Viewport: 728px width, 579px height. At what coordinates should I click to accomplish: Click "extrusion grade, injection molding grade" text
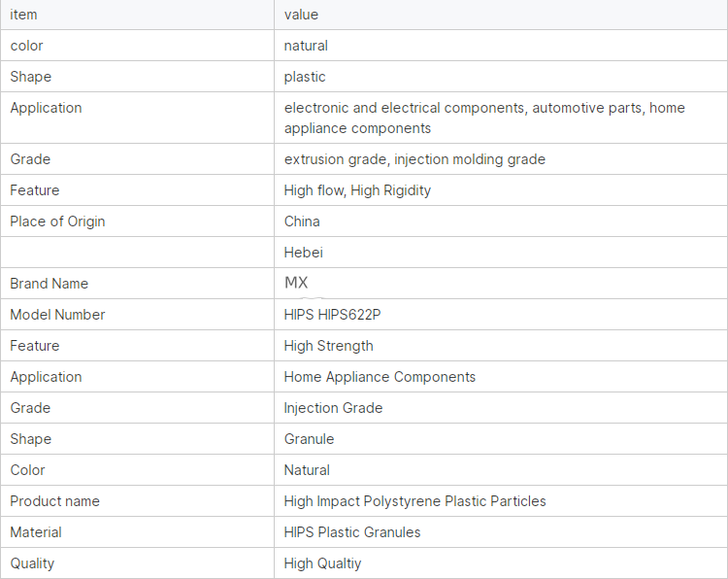point(414,159)
